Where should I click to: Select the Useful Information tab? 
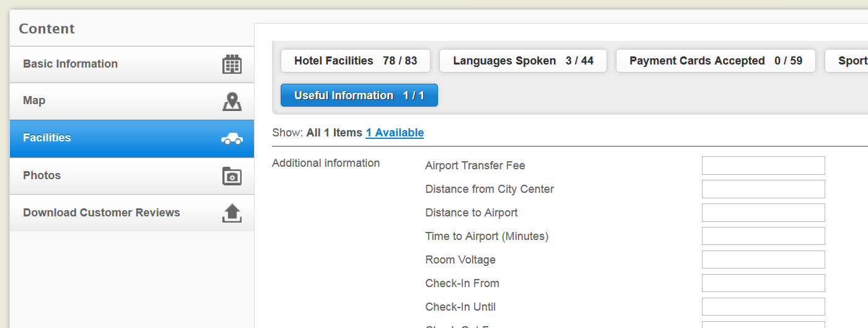(x=359, y=95)
